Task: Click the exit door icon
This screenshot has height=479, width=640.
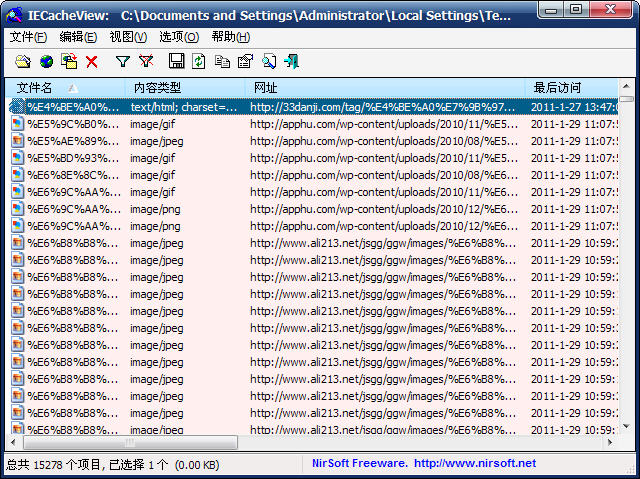Action: click(291, 62)
